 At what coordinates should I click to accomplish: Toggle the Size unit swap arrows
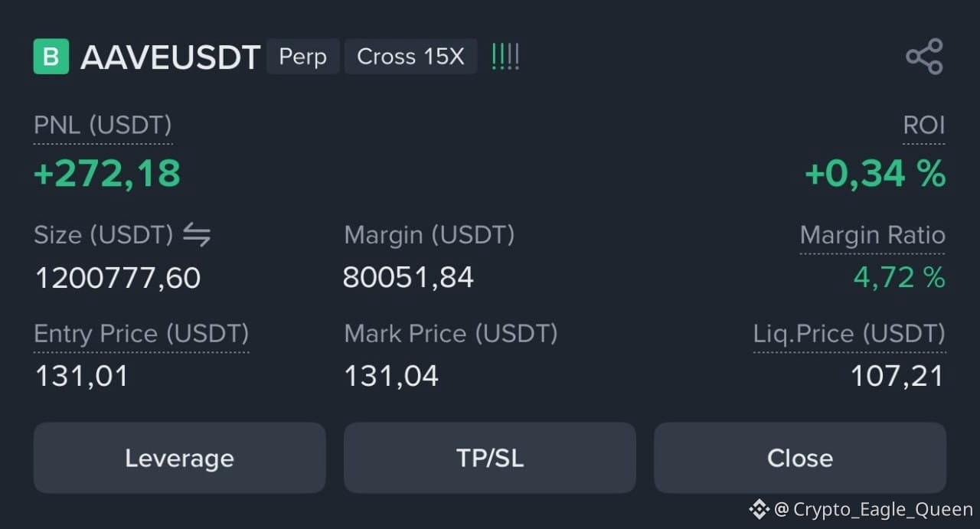pyautogui.click(x=197, y=235)
